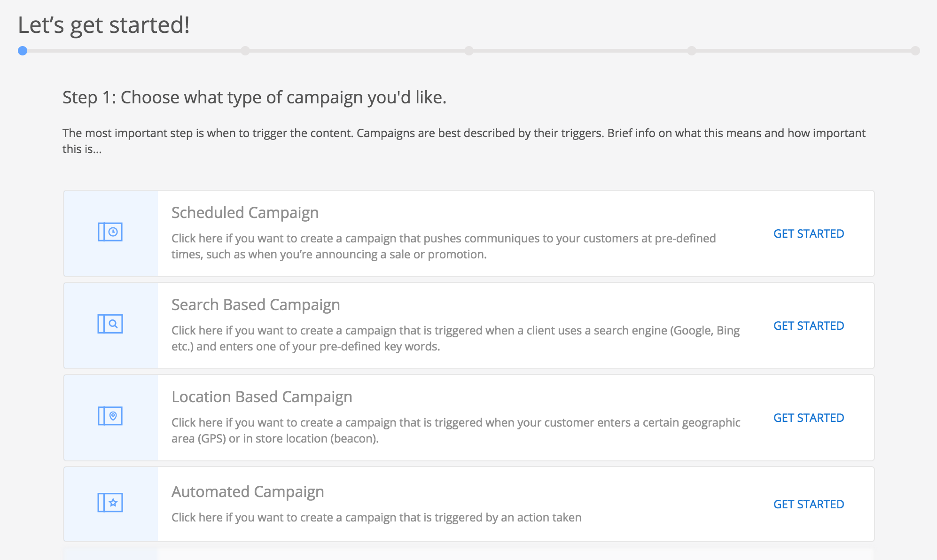Jump to the second progress step dot
937x560 pixels.
[245, 51]
